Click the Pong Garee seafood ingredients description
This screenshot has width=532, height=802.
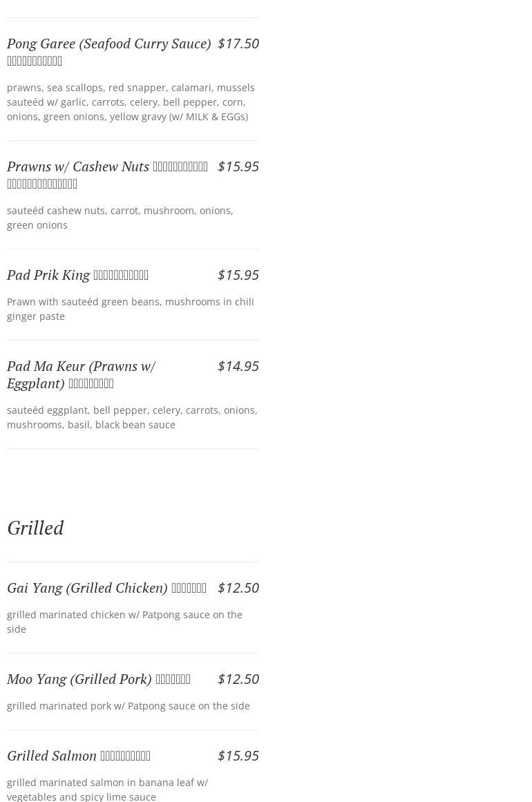point(131,102)
